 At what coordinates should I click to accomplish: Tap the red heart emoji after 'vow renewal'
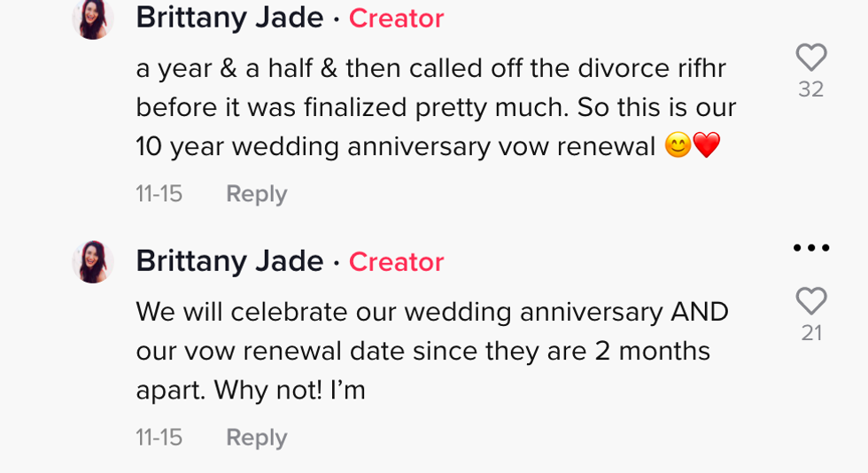coord(707,146)
